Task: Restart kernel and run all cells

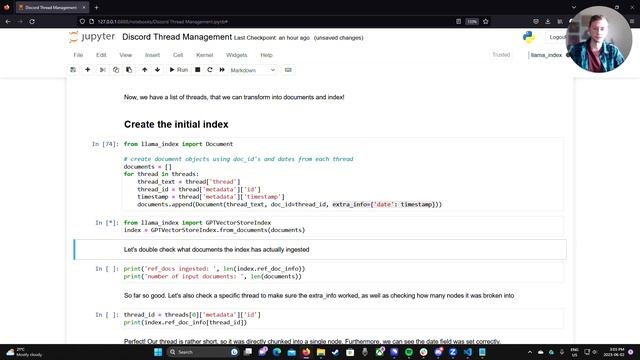Action: [x=222, y=70]
